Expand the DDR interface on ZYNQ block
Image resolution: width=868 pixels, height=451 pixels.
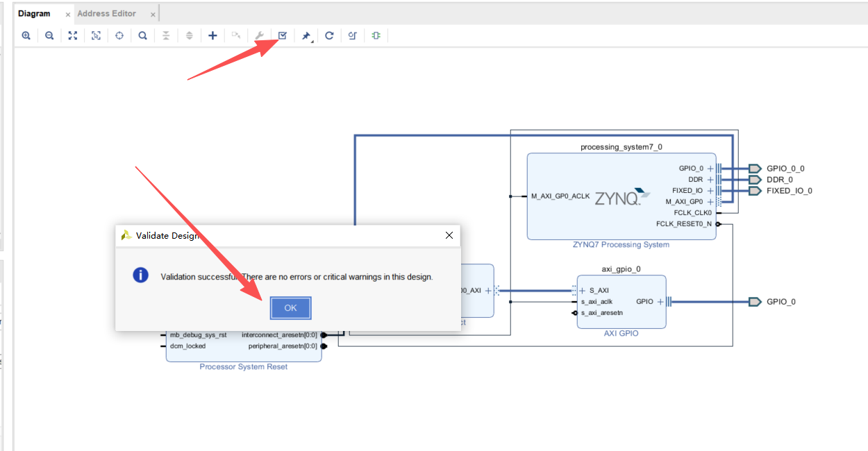point(710,180)
